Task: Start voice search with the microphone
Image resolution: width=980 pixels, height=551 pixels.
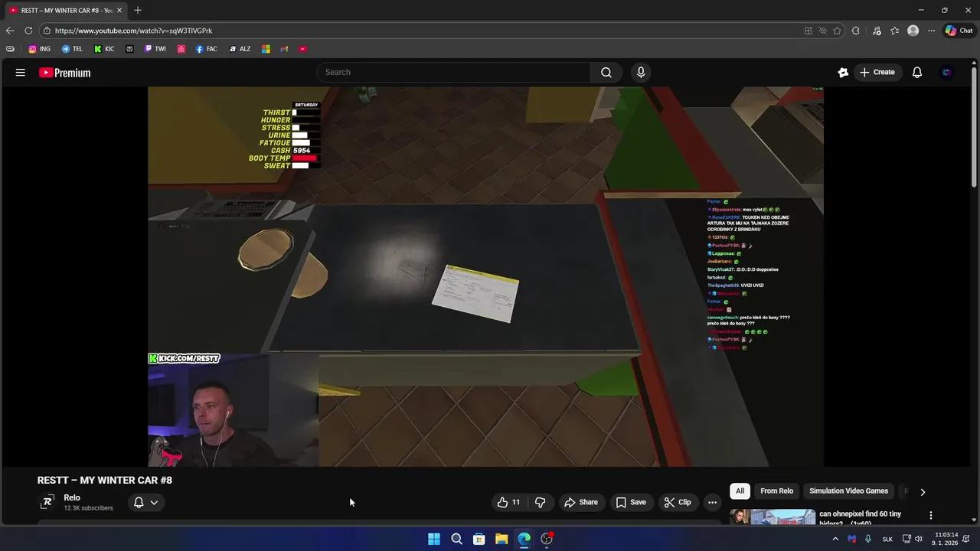Action: (641, 72)
